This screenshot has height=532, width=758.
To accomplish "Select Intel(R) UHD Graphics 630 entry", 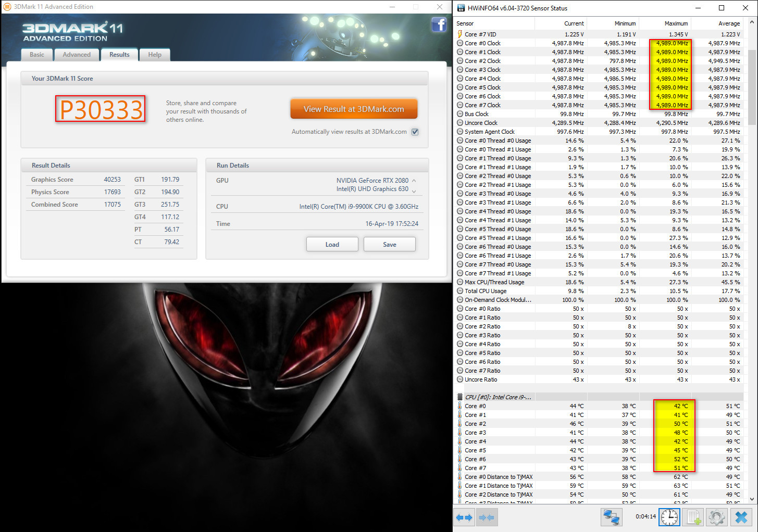I will tap(372, 189).
